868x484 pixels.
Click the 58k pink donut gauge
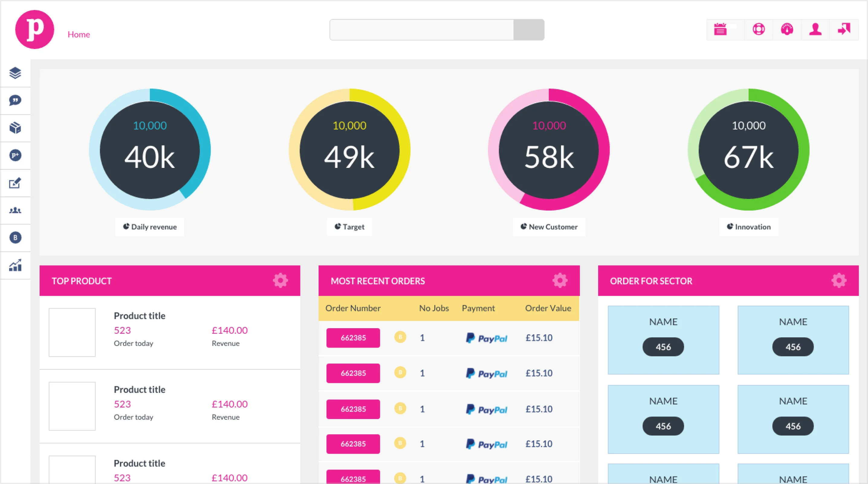pos(549,149)
